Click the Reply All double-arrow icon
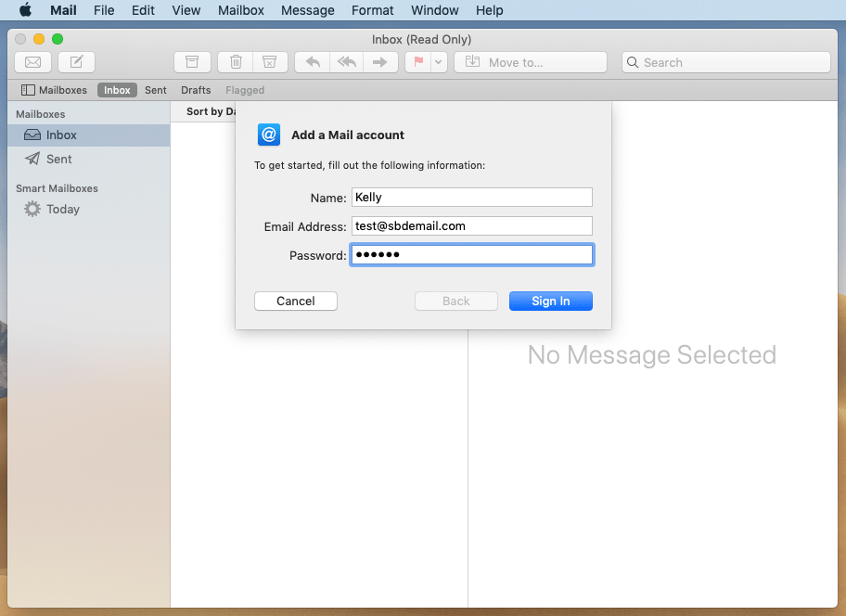Image resolution: width=846 pixels, height=616 pixels. tap(346, 62)
